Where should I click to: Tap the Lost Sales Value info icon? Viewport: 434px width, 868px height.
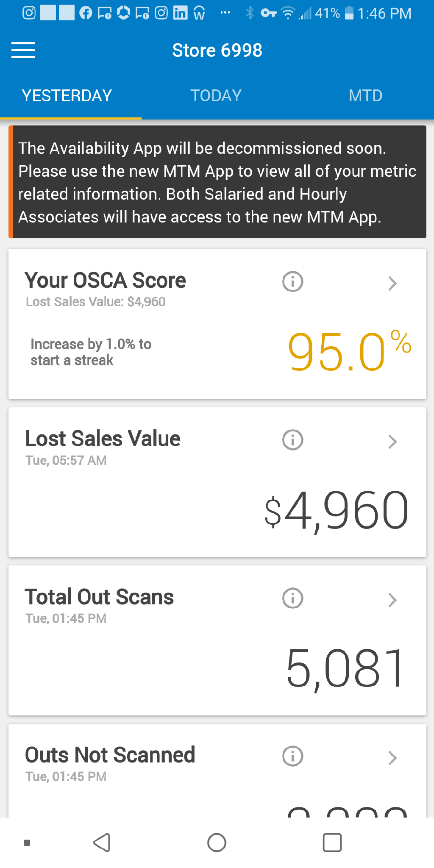293,440
